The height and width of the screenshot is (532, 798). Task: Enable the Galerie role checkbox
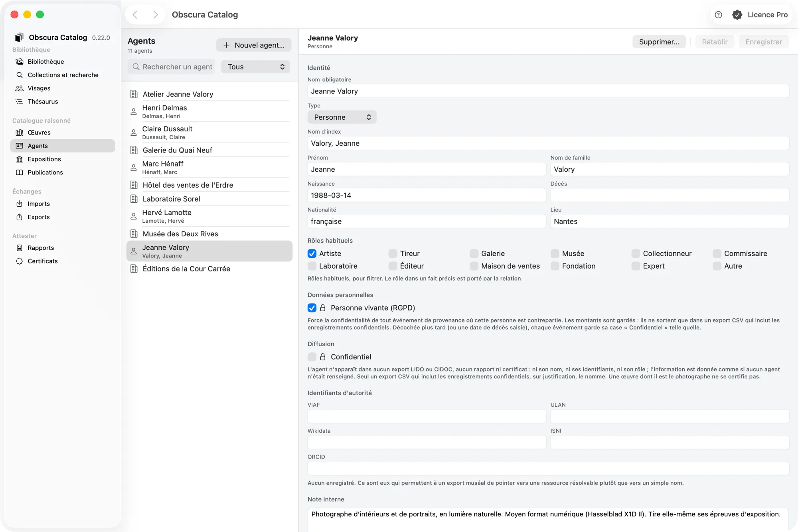474,253
